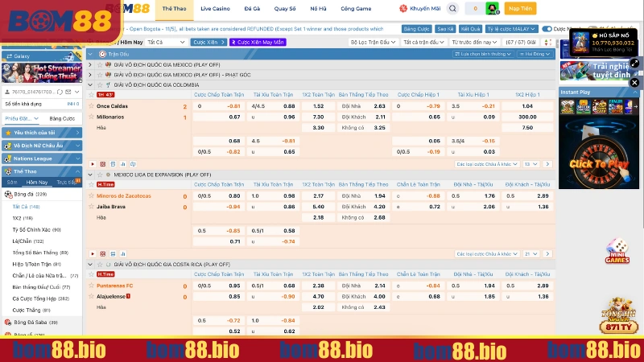
Task: Favorite Millonarios team with star
Action: 92,117
